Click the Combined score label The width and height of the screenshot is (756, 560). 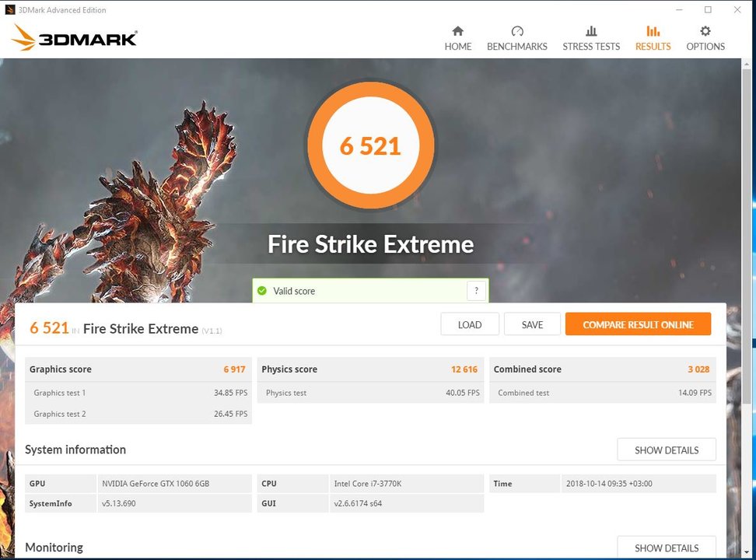(x=527, y=369)
